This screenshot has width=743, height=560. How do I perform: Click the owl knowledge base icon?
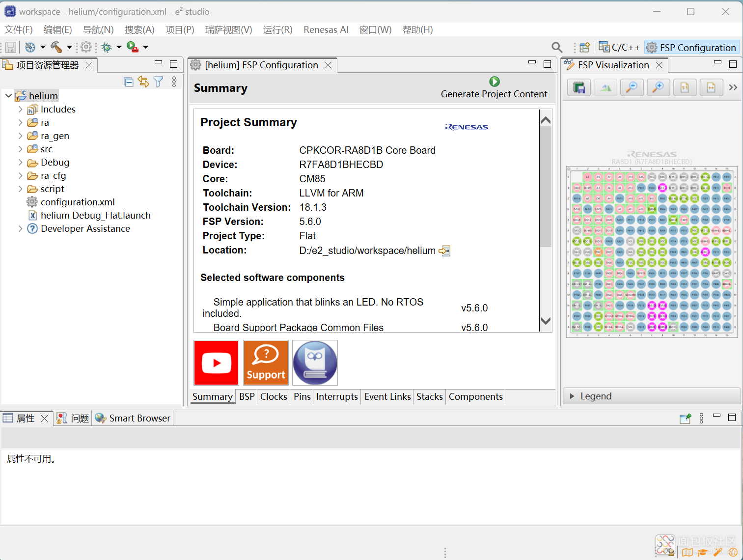click(x=315, y=363)
